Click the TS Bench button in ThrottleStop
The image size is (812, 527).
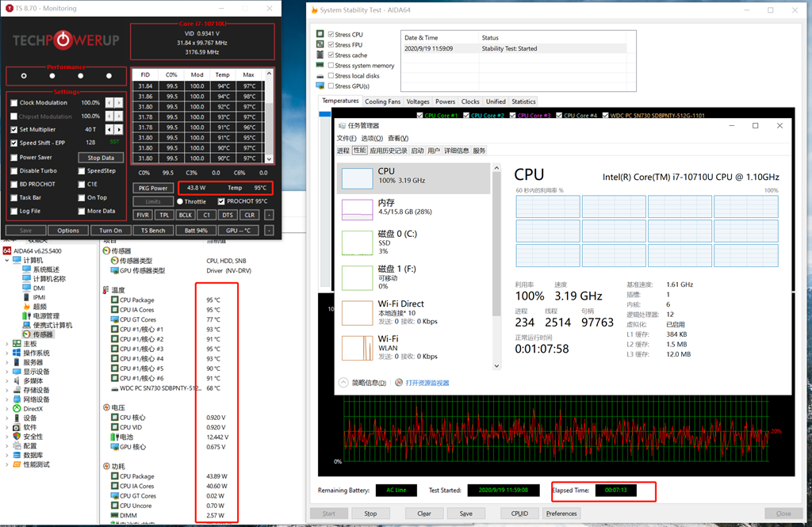153,231
